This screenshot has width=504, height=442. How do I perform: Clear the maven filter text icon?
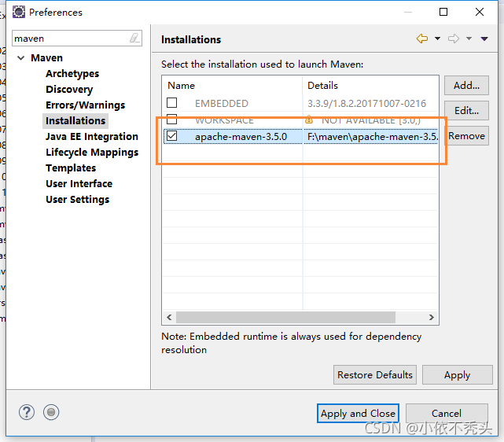134,39
